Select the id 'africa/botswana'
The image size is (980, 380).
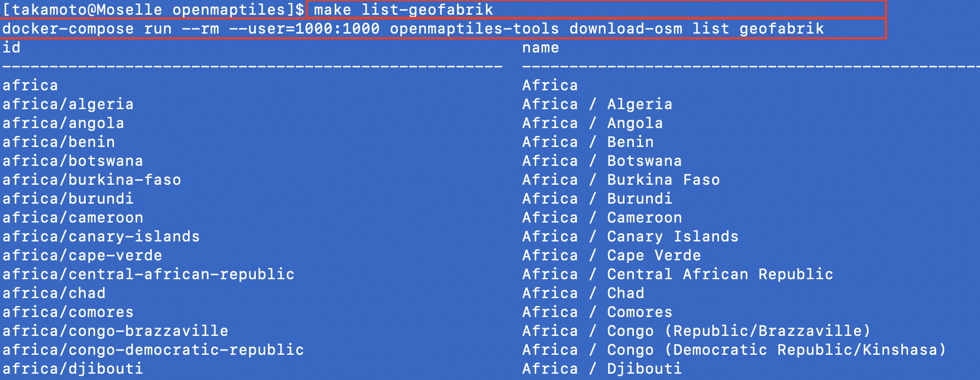73,161
